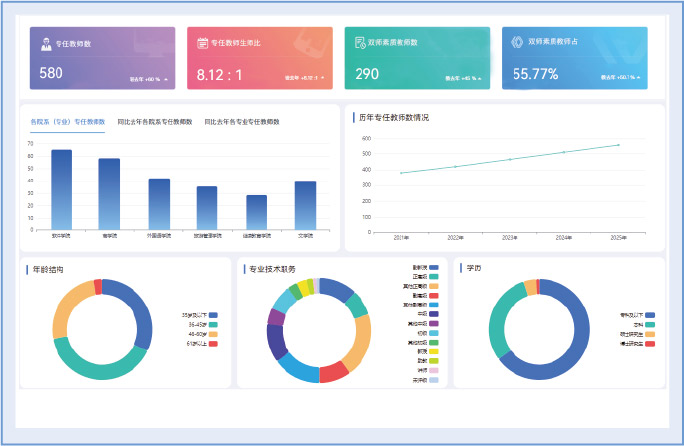
Task: Open the 同比去年各院系专任教师数 tab
Action: point(154,122)
